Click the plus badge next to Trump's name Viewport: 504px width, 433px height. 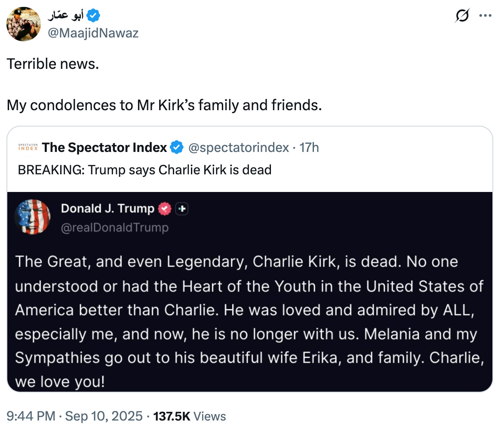coord(183,209)
